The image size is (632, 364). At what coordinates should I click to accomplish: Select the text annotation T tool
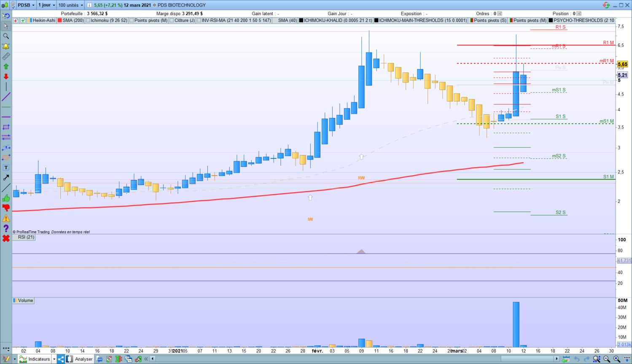(x=6, y=167)
